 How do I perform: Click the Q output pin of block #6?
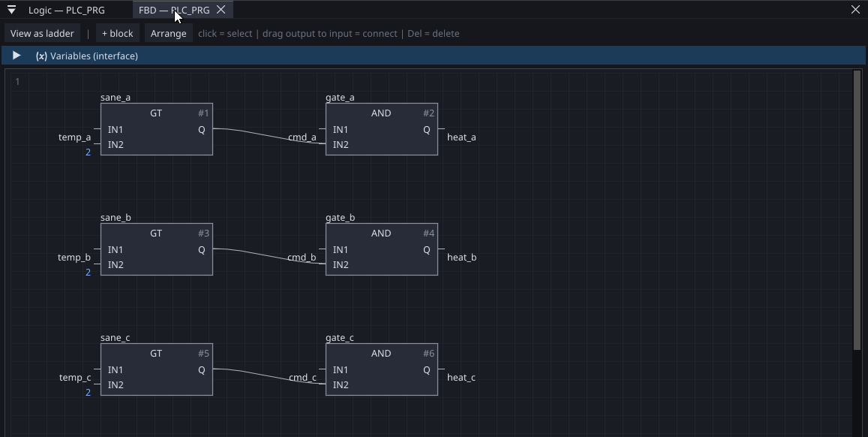coord(426,370)
